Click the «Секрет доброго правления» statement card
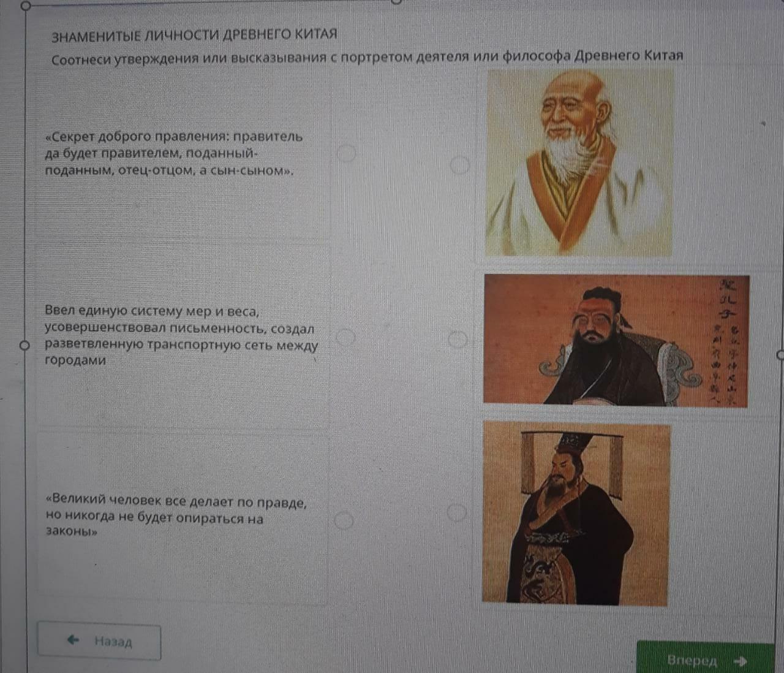784x673 pixels. 183,153
